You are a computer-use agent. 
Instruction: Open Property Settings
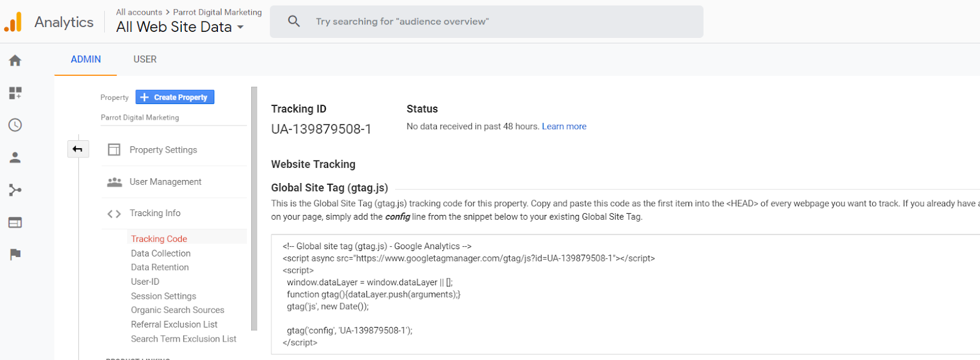pyautogui.click(x=163, y=150)
